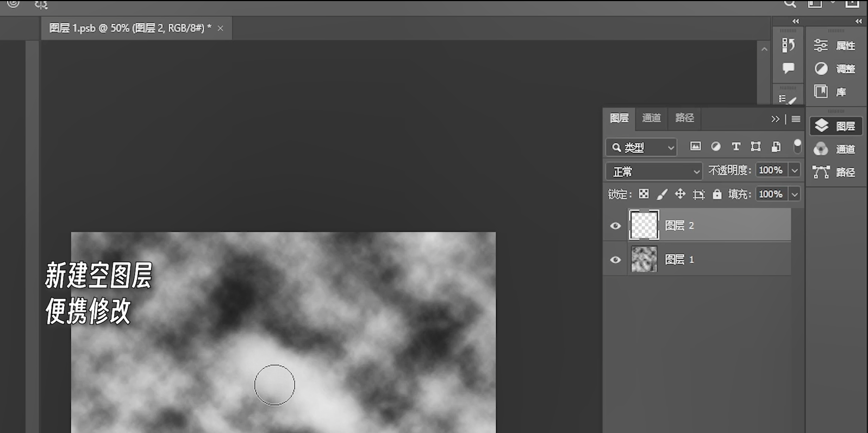
Task: Toggle the layer filtering on/off switch
Action: (797, 146)
